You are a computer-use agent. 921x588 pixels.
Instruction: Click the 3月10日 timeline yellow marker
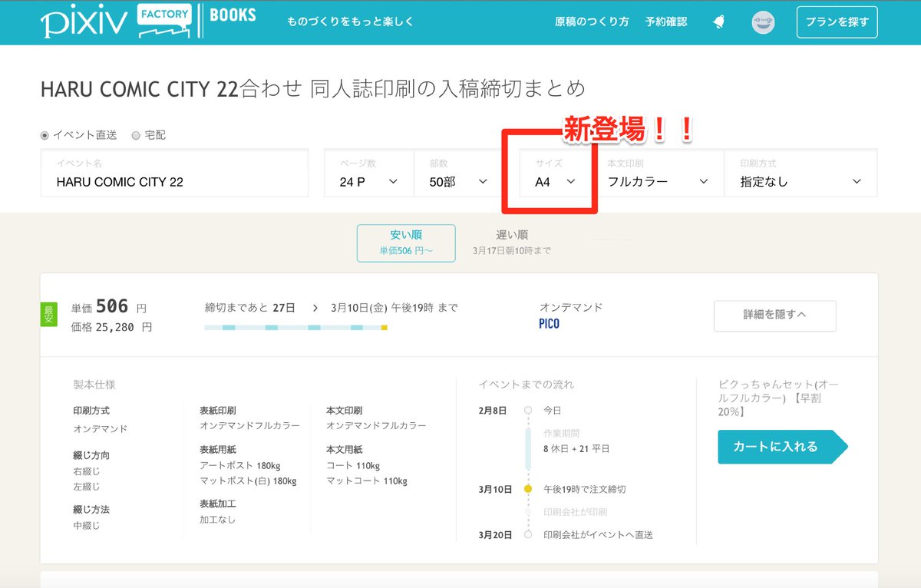[x=528, y=489]
